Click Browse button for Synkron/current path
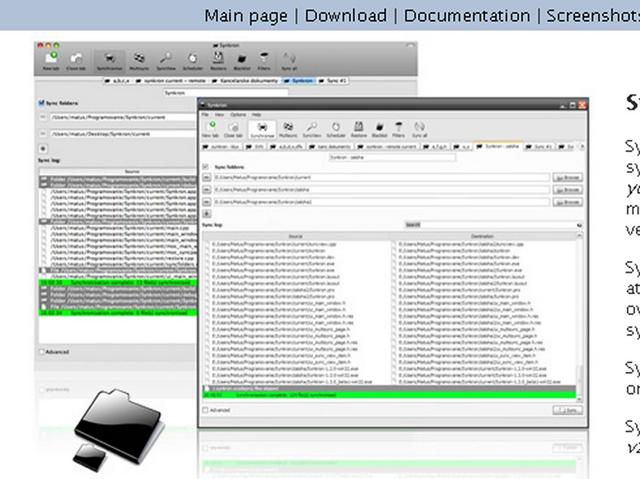 click(x=568, y=177)
